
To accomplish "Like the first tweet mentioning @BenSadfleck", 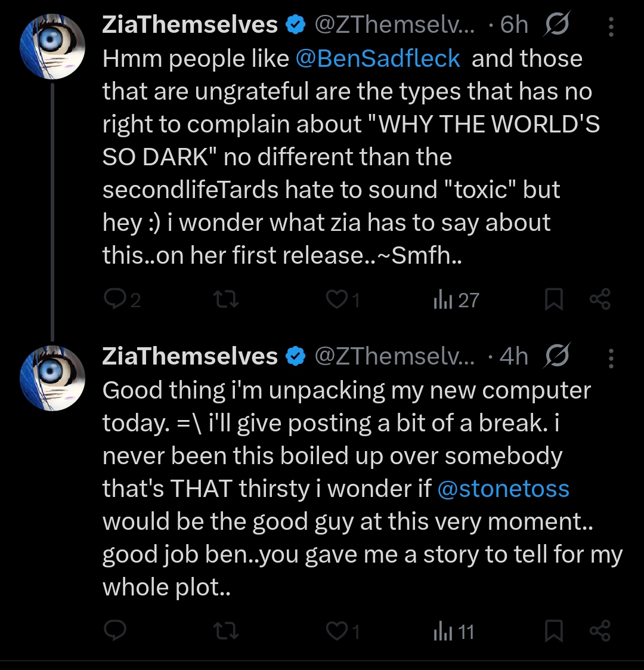I will coord(337,300).
